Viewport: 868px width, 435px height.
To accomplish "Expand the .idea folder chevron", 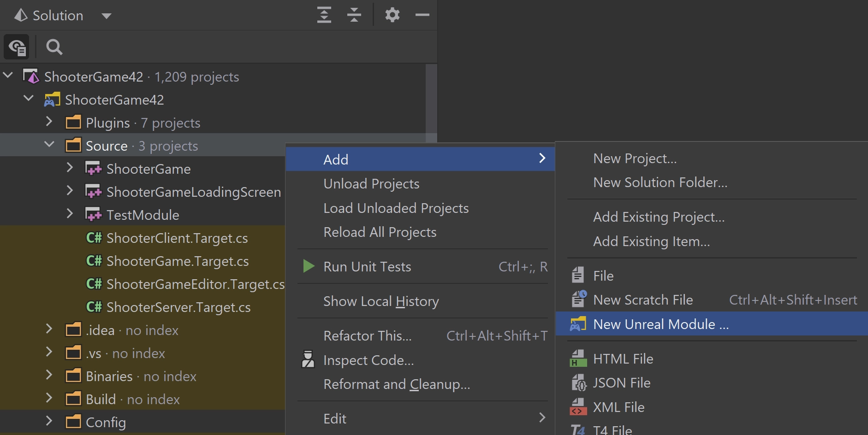I will click(49, 329).
